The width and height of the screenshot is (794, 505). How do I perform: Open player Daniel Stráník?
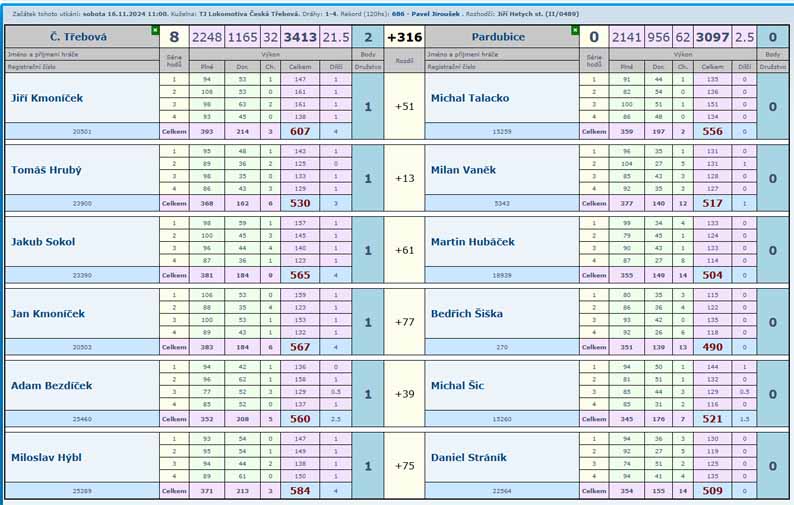click(468, 458)
